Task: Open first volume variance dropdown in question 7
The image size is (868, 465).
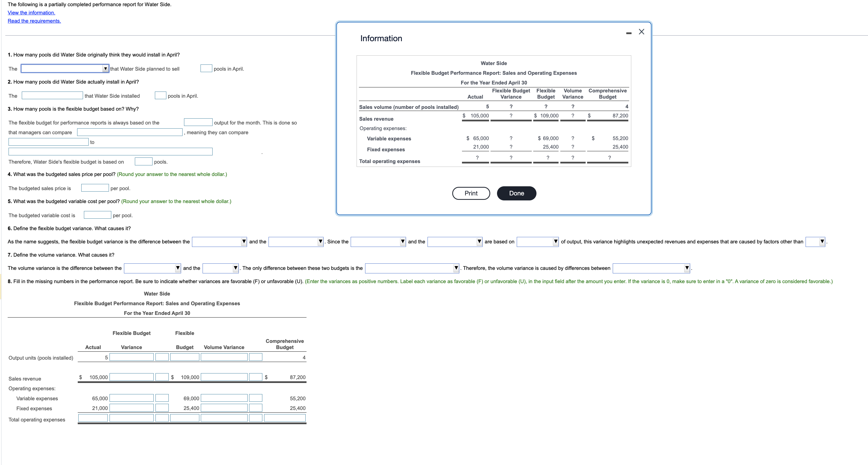Action: 152,268
